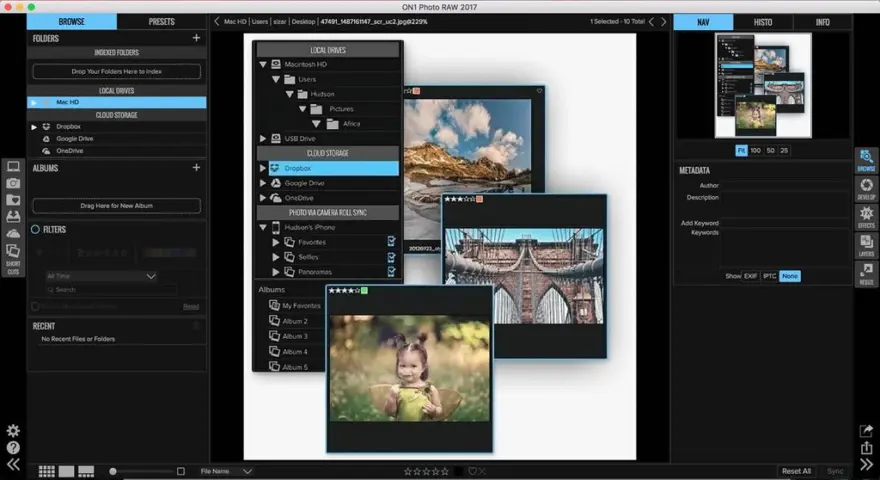Set navigator zoom to 25

click(x=784, y=150)
